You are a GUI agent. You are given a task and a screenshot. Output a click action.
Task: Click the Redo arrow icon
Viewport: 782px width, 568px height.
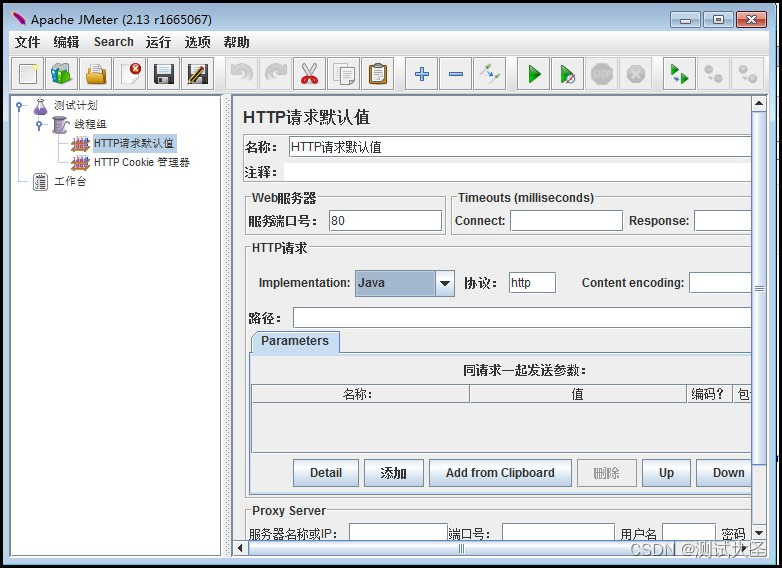[276, 74]
